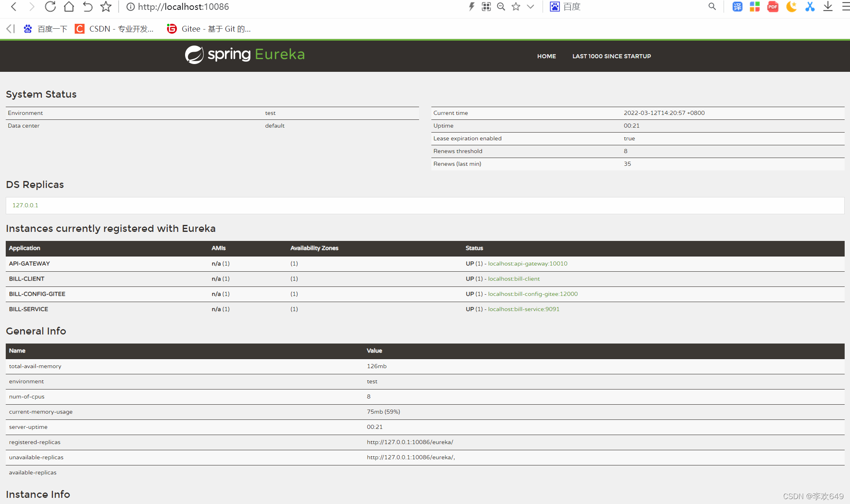Viewport: 850px width, 504px height.
Task: Open the localhost:bill-config-gitee:12000 instance link
Action: click(x=533, y=294)
